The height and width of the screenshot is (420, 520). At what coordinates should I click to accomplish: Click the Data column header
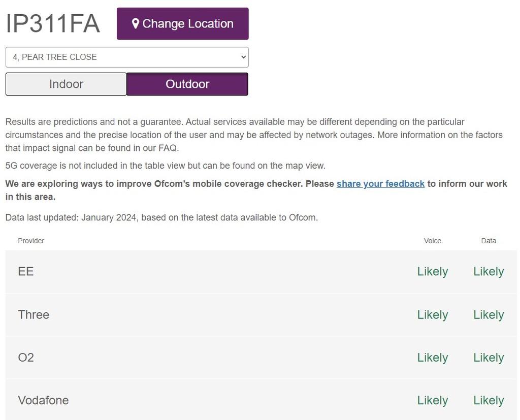(489, 241)
